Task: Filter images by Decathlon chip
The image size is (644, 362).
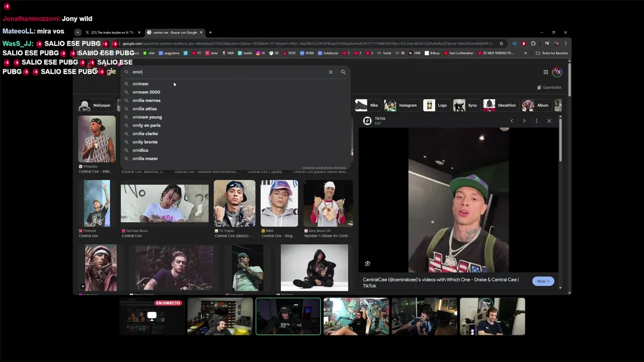Action: tap(501, 106)
